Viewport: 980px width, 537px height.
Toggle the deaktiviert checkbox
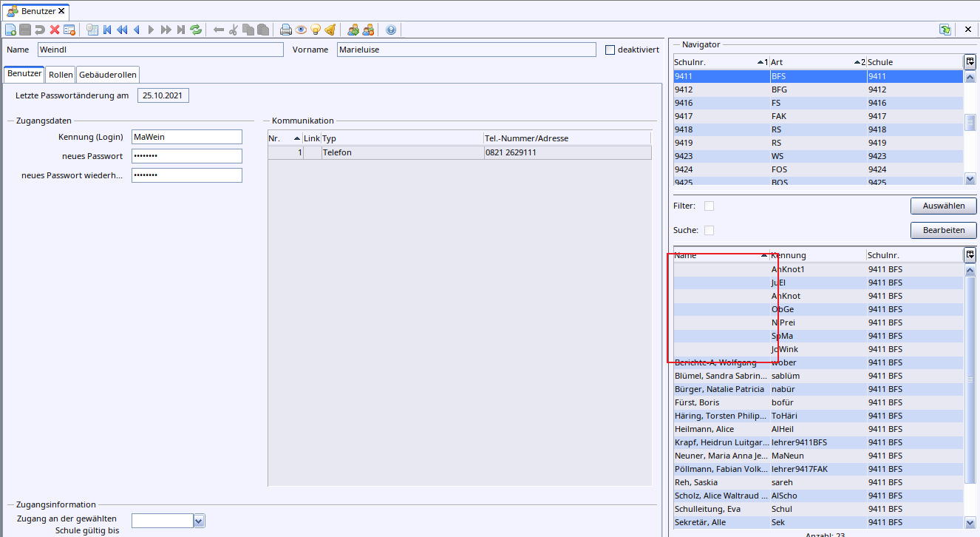[610, 50]
